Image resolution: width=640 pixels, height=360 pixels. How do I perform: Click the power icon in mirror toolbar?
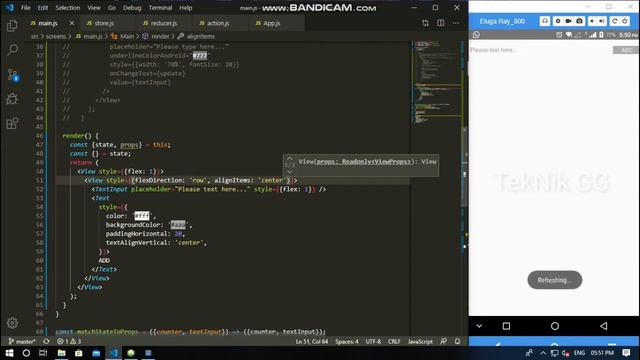pos(624,21)
